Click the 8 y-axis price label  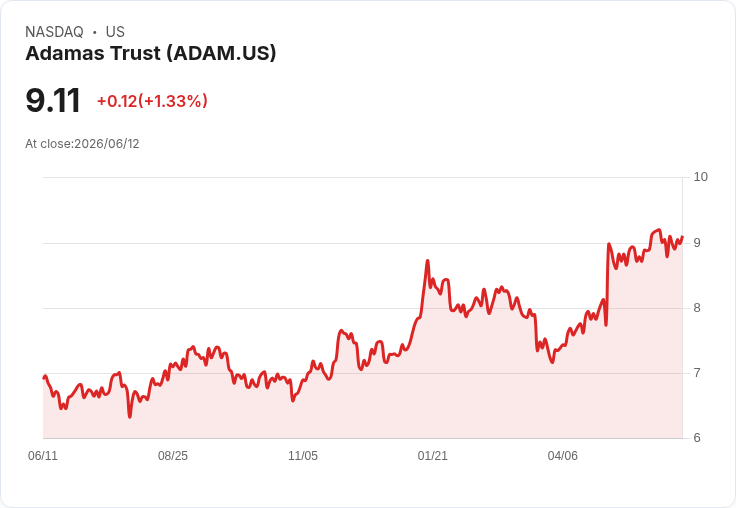coord(697,308)
